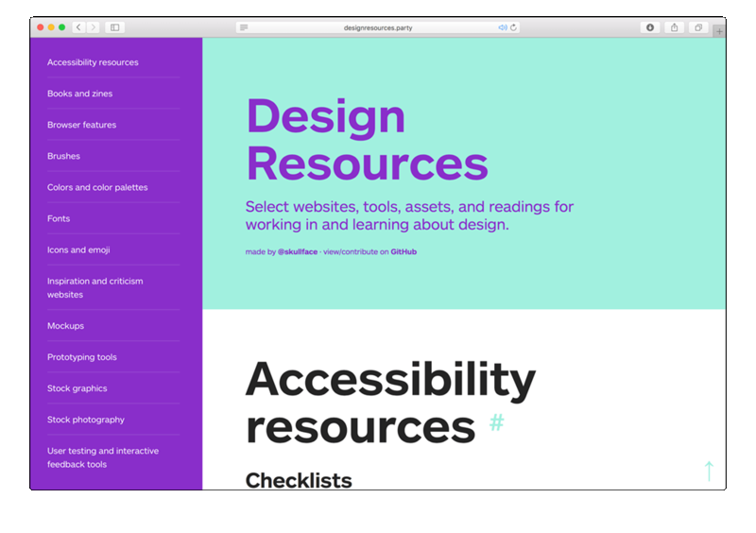This screenshot has width=756, height=533.
Task: Go to Icons and emoji in sidebar
Action: tap(78, 249)
